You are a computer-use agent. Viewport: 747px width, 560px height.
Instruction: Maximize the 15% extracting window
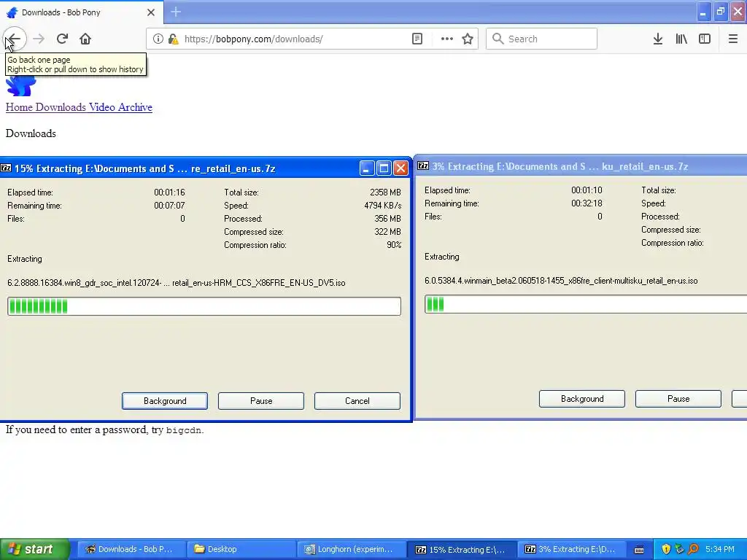[x=384, y=168]
